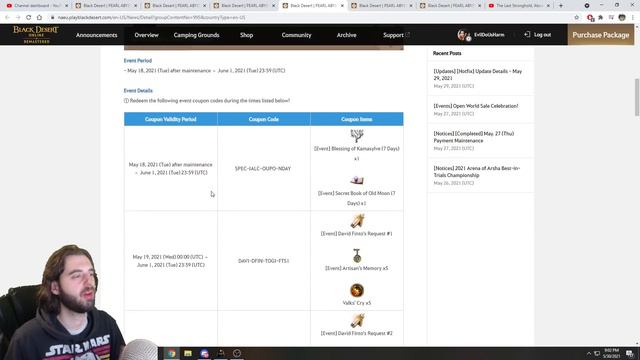Image resolution: width=640 pixels, height=360 pixels.
Task: Click the Artisan's Memory item icon
Action: [357, 256]
